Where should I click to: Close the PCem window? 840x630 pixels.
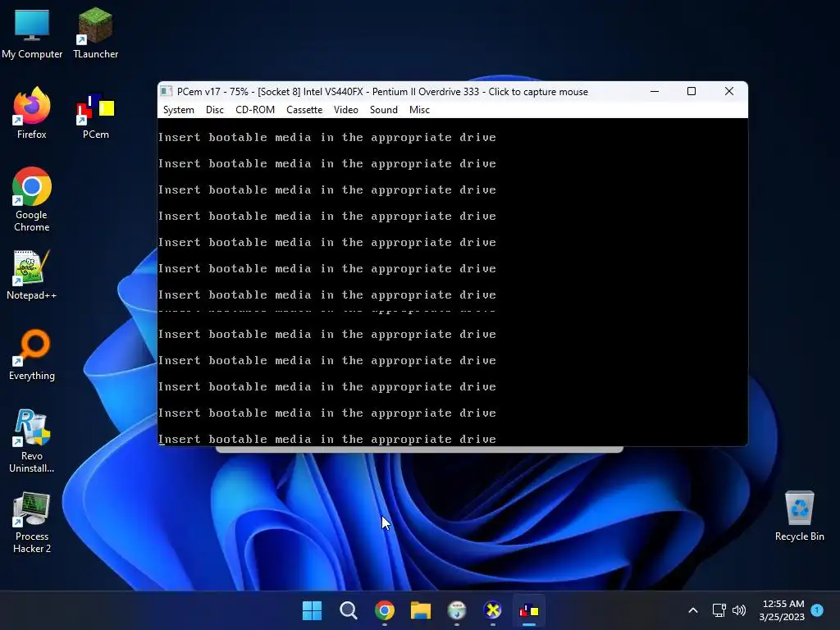click(x=729, y=92)
